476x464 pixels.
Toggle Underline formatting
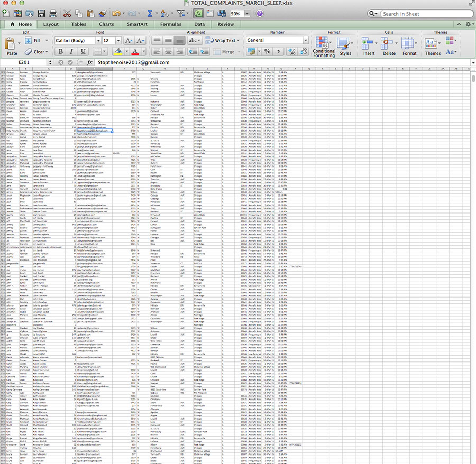click(83, 51)
